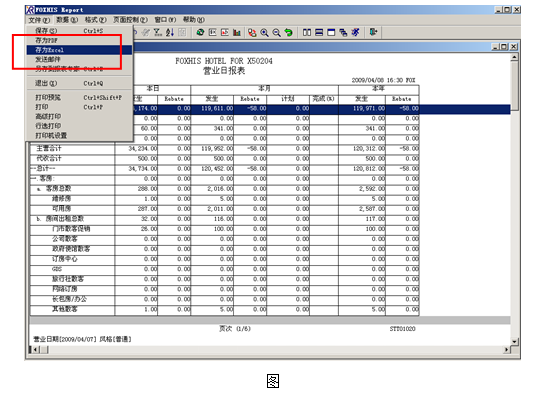
Task: Click the GDS row label
Action: pyautogui.click(x=57, y=269)
